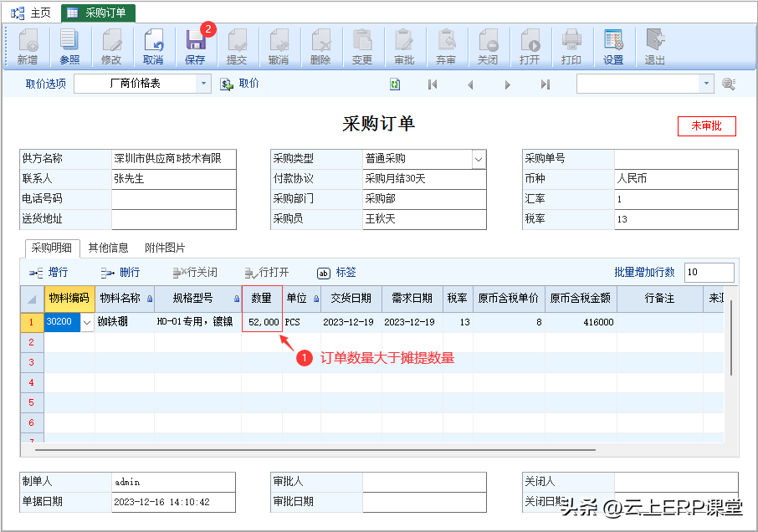Click the 退出 (Exit) toolbar icon
Viewport: 758px width, 532px height.
(654, 47)
